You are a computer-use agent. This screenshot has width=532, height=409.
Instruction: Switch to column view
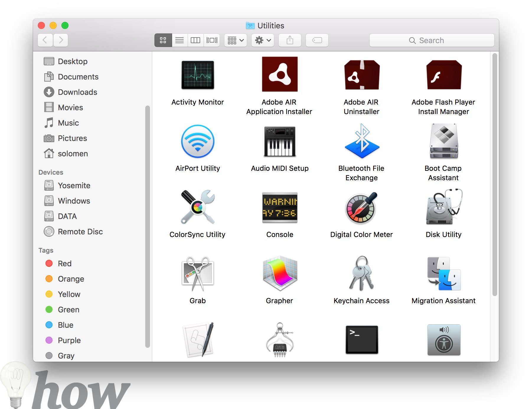pos(195,40)
